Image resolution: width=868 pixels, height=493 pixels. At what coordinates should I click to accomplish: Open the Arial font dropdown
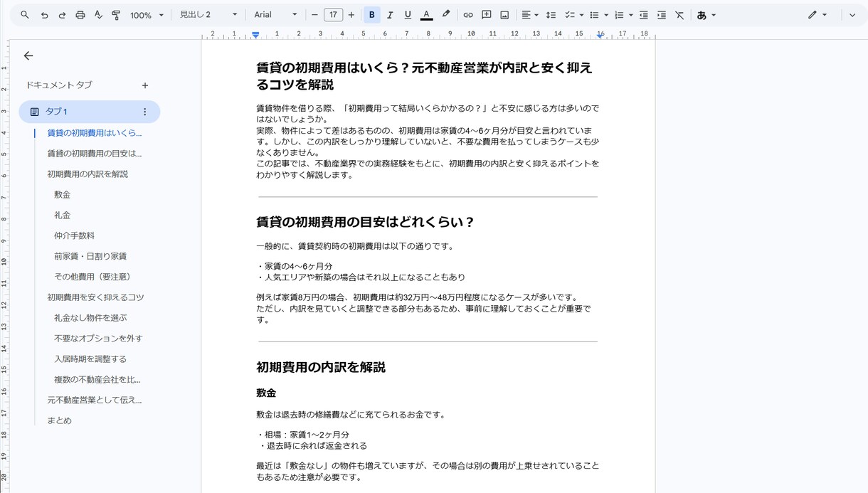click(x=276, y=15)
